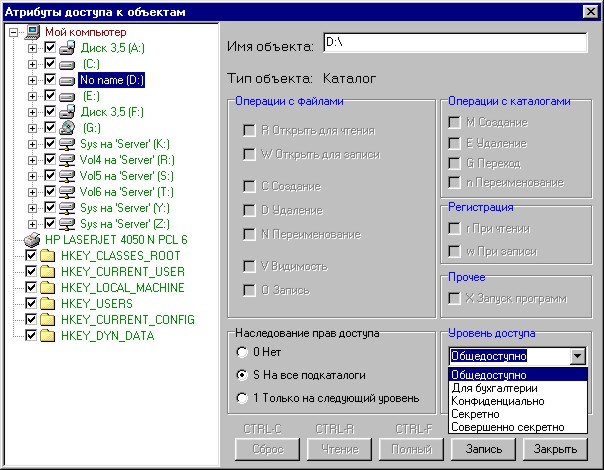Click the folder icon for HKEY_CURRENT_CONFIG

coord(48,320)
